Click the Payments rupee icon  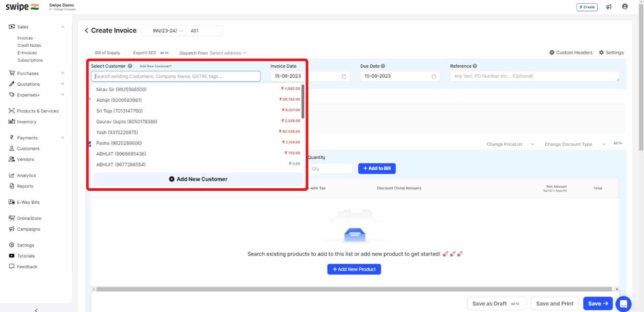click(x=12, y=138)
